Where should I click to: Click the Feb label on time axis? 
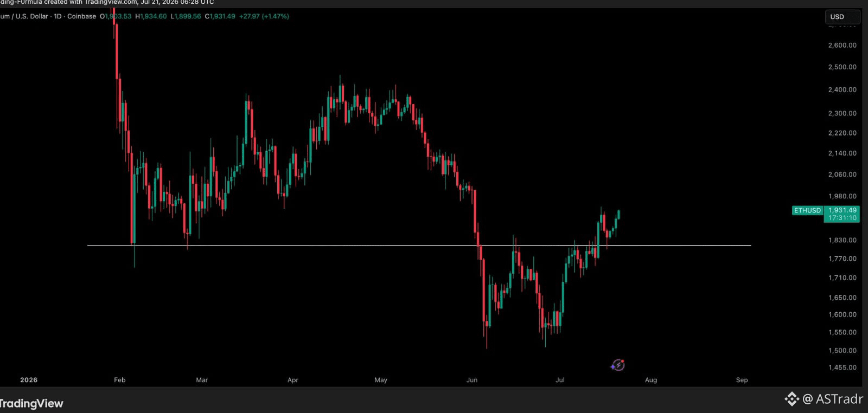[x=120, y=380]
